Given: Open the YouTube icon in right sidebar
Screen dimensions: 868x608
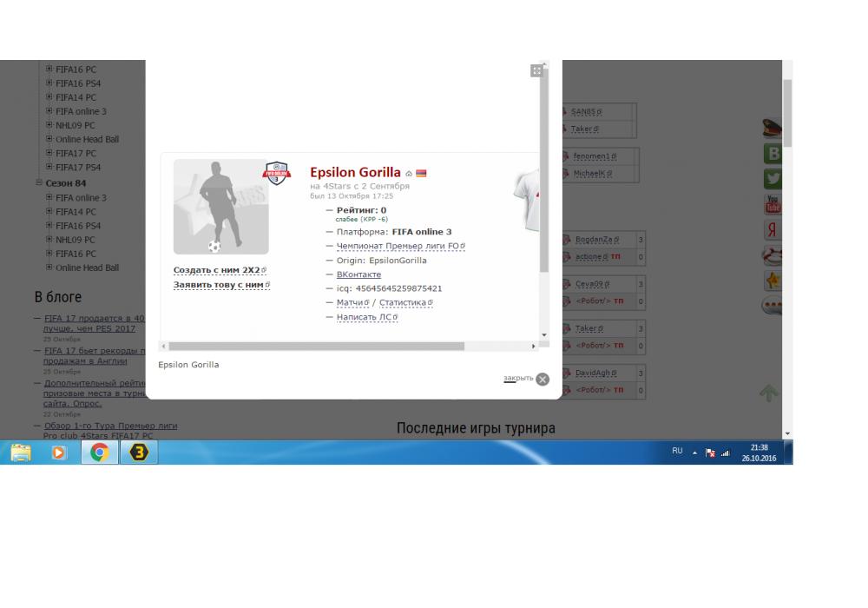Looking at the screenshot, I should (x=773, y=205).
